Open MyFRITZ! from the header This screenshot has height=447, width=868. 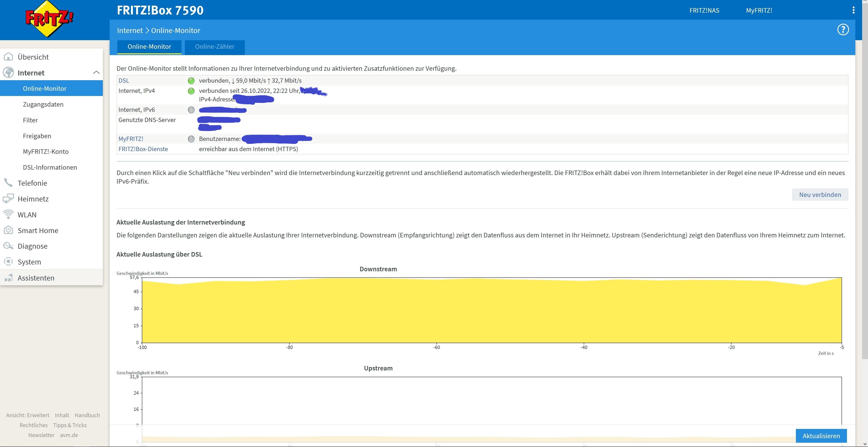click(759, 10)
